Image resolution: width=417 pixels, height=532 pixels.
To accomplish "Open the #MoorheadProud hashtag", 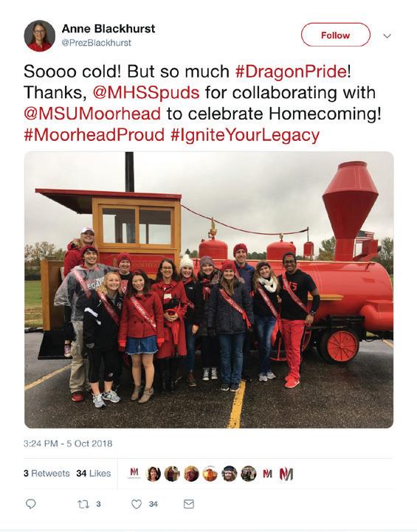I will point(94,135).
